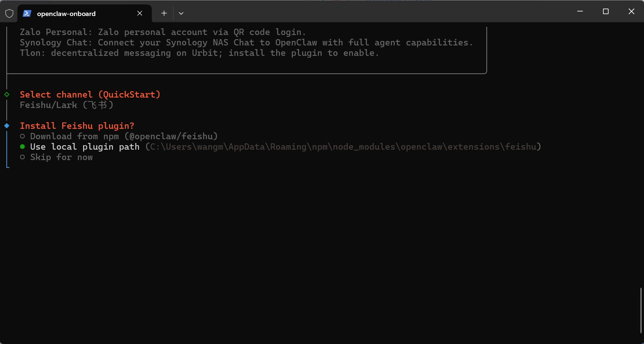Click the Feishu/Lark selected channel text

(x=66, y=105)
